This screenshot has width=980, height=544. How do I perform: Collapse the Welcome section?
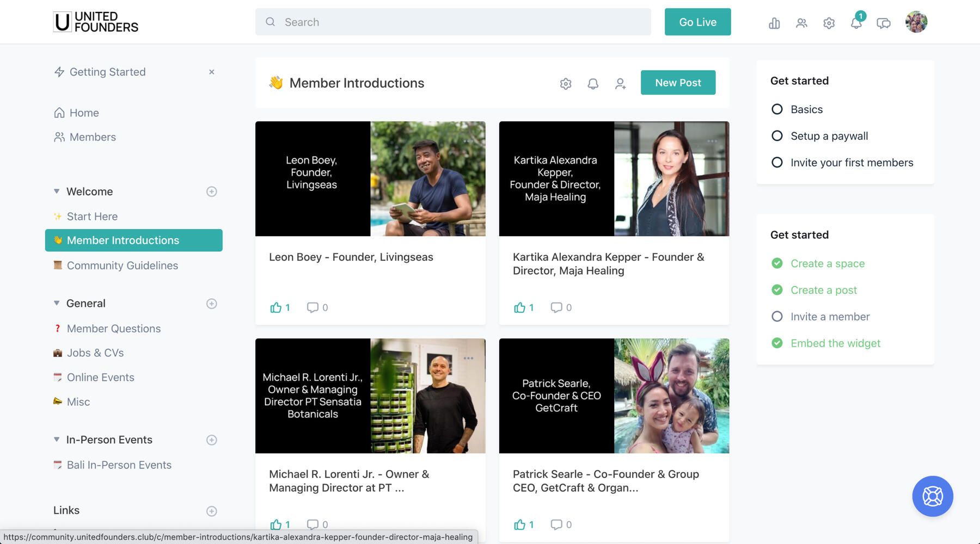click(57, 191)
